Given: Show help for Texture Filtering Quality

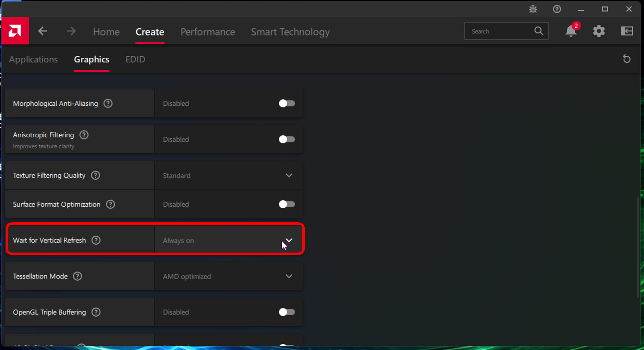Looking at the screenshot, I should [x=96, y=175].
